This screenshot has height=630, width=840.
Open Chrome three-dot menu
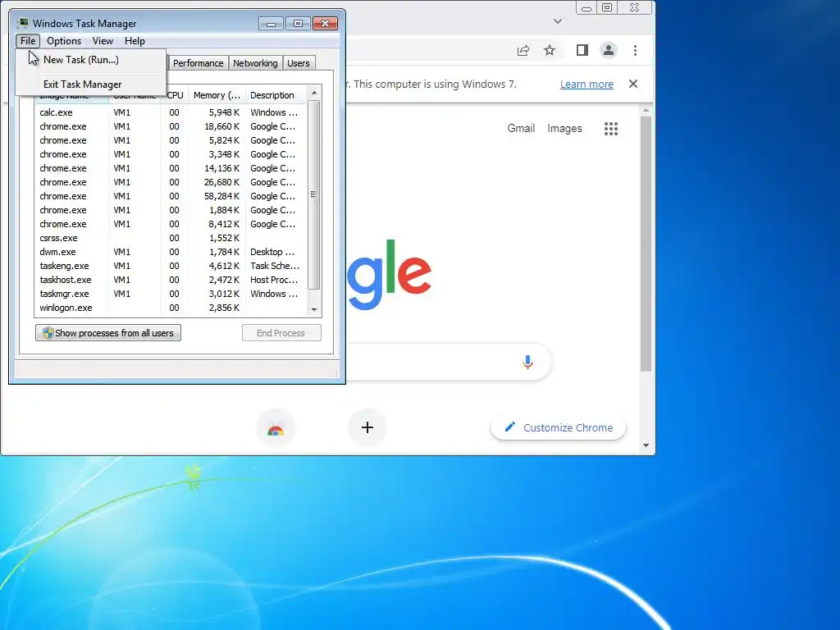636,50
